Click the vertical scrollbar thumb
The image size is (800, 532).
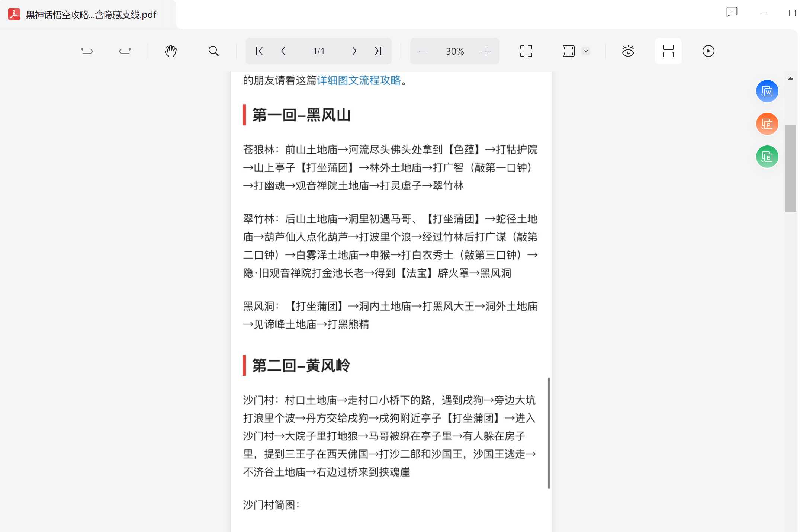[x=791, y=168]
